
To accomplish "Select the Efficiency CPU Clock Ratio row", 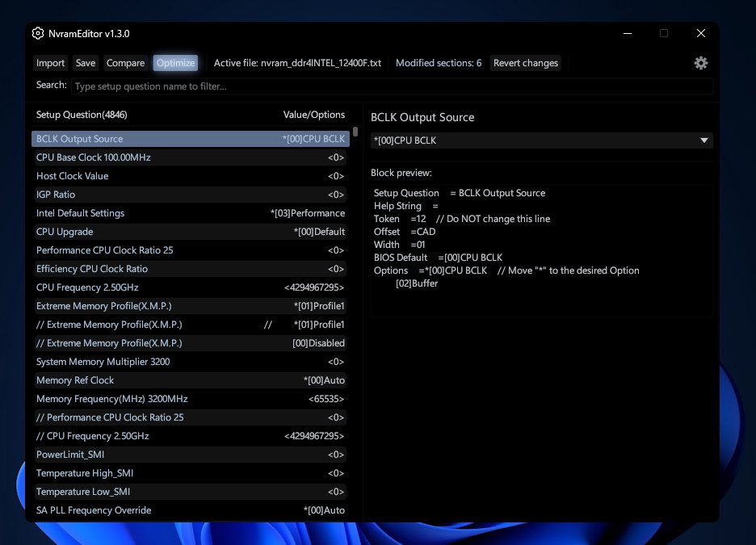I will [x=191, y=269].
